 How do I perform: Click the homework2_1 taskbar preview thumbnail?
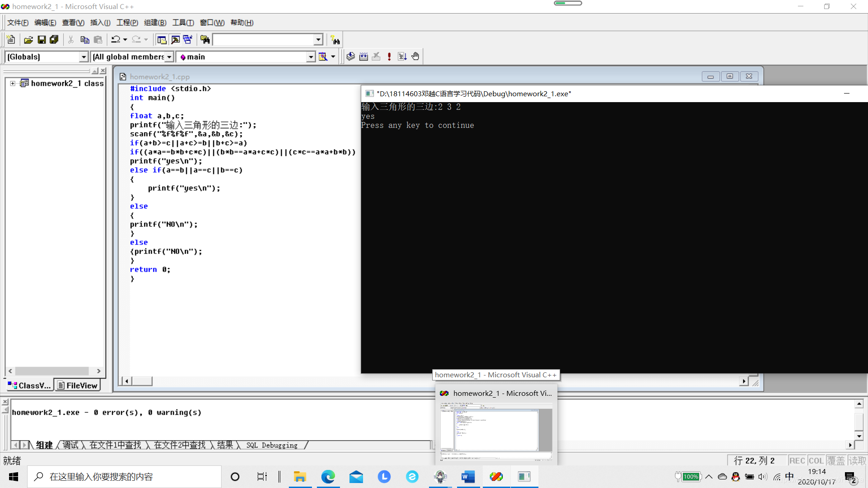point(496,432)
